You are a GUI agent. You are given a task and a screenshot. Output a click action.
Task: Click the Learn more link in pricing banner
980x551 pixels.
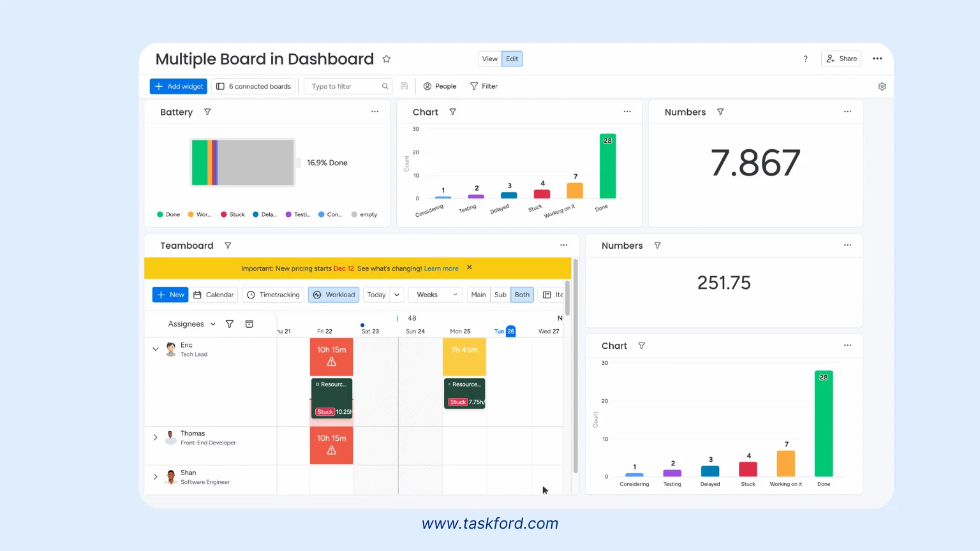click(441, 268)
